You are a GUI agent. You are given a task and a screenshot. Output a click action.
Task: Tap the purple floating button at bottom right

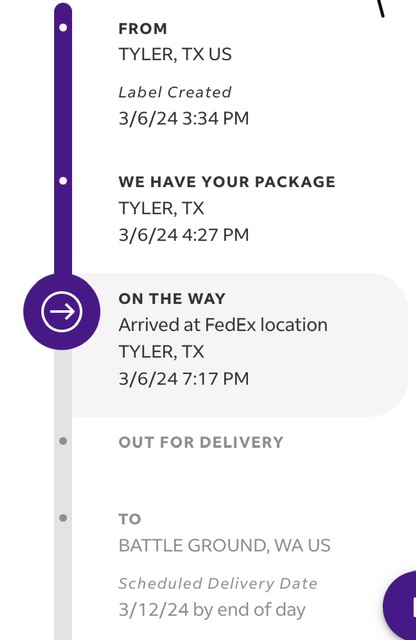(400, 606)
